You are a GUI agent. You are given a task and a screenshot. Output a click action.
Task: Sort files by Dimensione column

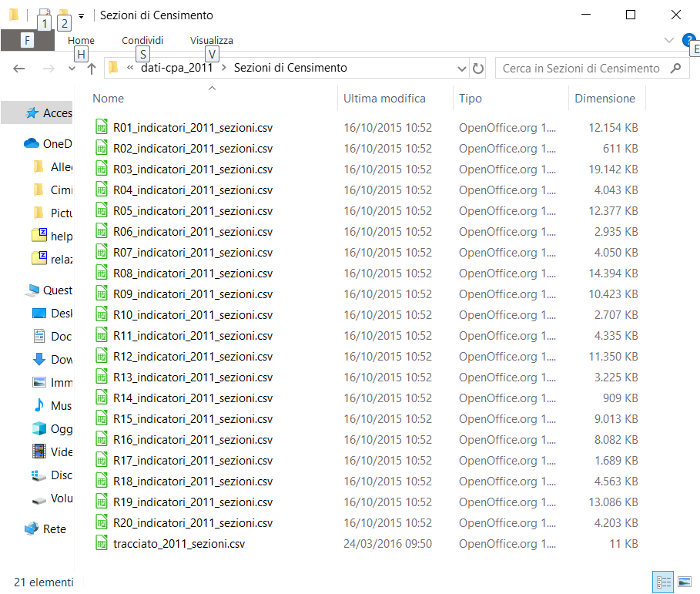point(605,99)
